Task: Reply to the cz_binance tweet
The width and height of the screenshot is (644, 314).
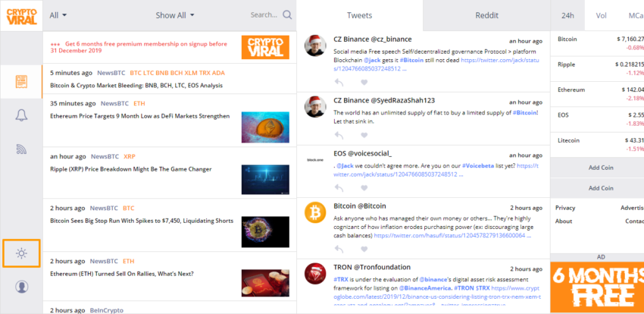Action: click(x=338, y=81)
